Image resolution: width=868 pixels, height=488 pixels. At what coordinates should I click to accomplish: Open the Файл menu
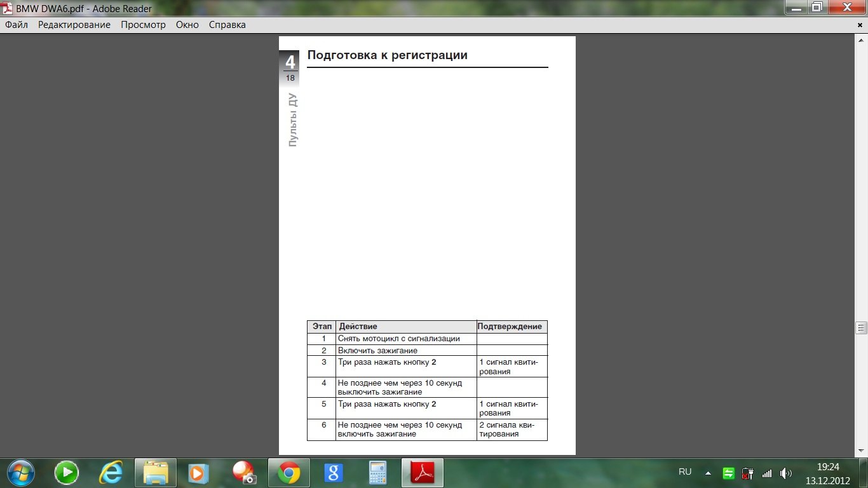[17, 25]
